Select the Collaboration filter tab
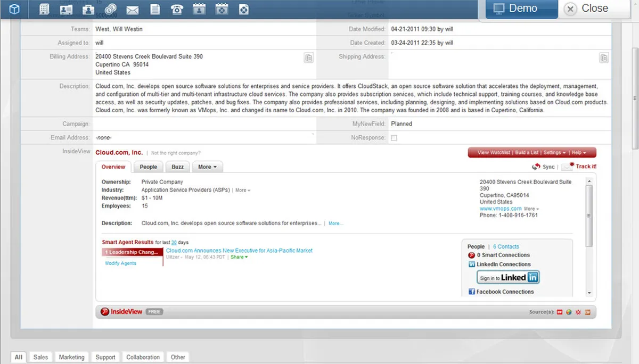639x364 pixels. tap(143, 357)
